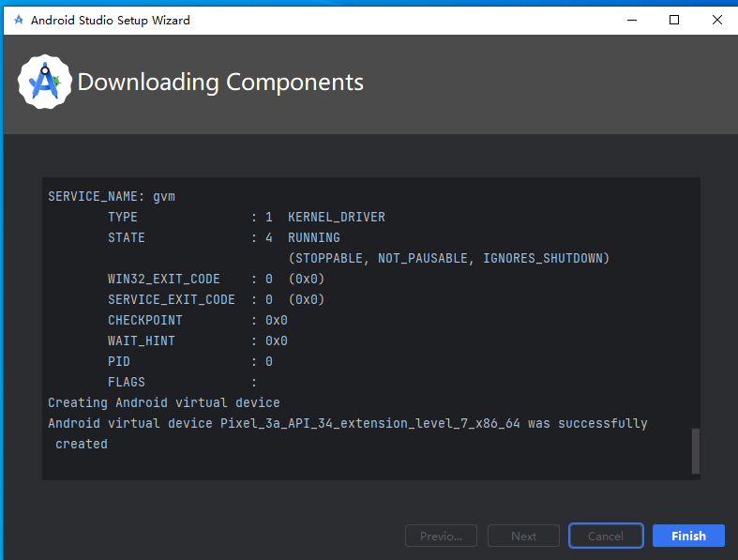Viewport: 738px width, 560px height.
Task: Click the 'WAIT_HINT' log entry
Action: [x=142, y=341]
